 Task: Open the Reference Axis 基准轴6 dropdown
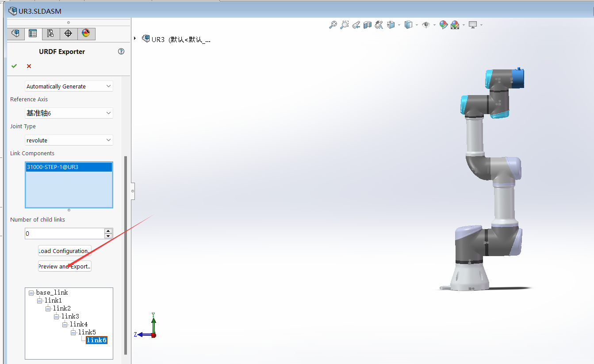point(69,113)
